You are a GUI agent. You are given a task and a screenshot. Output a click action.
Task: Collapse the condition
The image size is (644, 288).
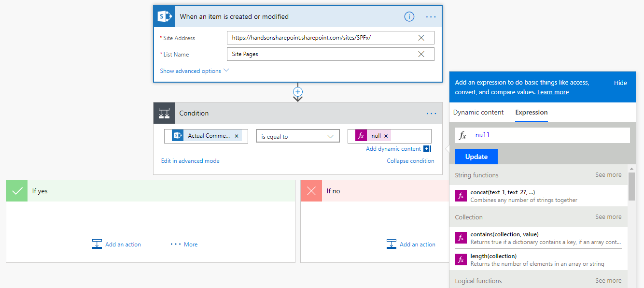(x=410, y=161)
